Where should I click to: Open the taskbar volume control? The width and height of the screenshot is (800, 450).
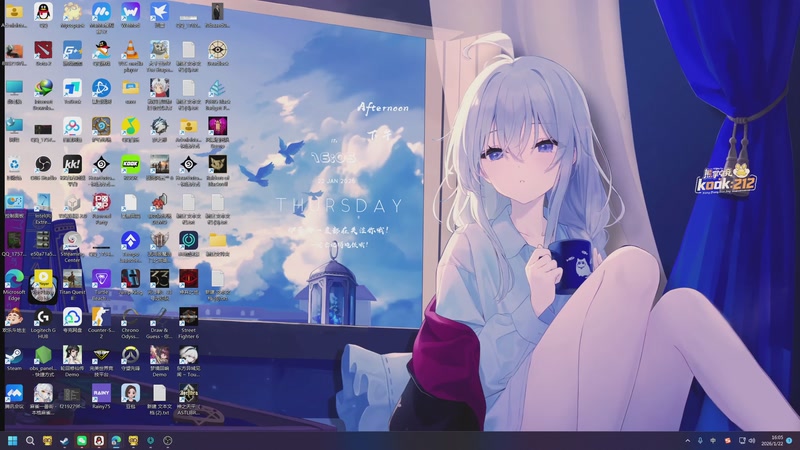click(x=752, y=440)
